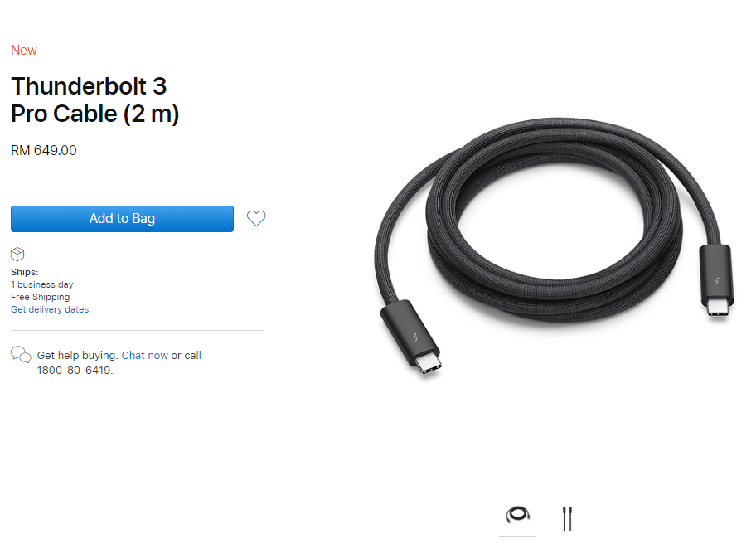Viewport: 756px width, 558px height.
Task: Click the Thunderbolt 3 Pro Cable title
Action: [95, 99]
